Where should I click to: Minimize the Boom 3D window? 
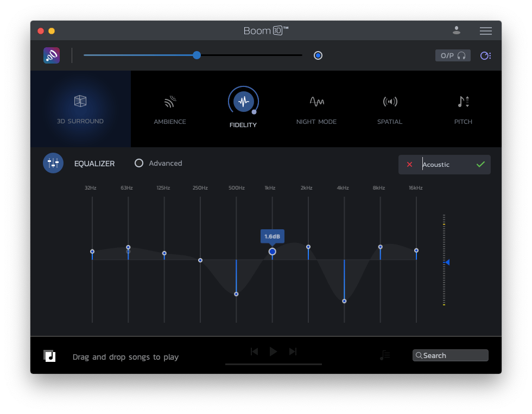[x=52, y=31]
